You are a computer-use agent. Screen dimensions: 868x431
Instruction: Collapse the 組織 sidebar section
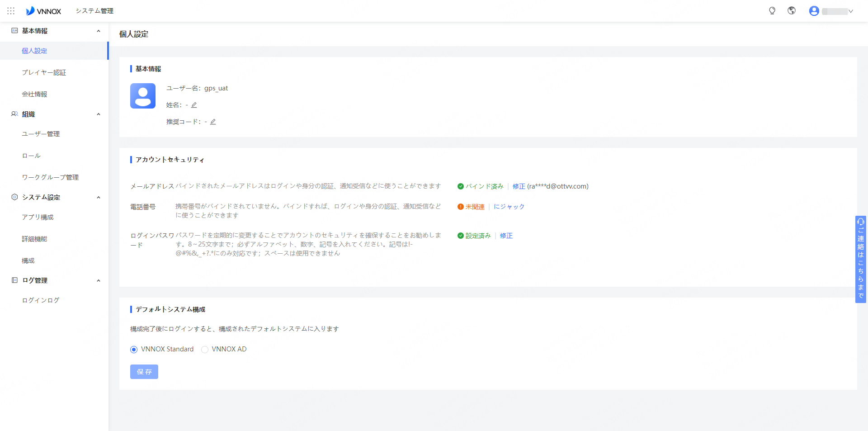[99, 114]
